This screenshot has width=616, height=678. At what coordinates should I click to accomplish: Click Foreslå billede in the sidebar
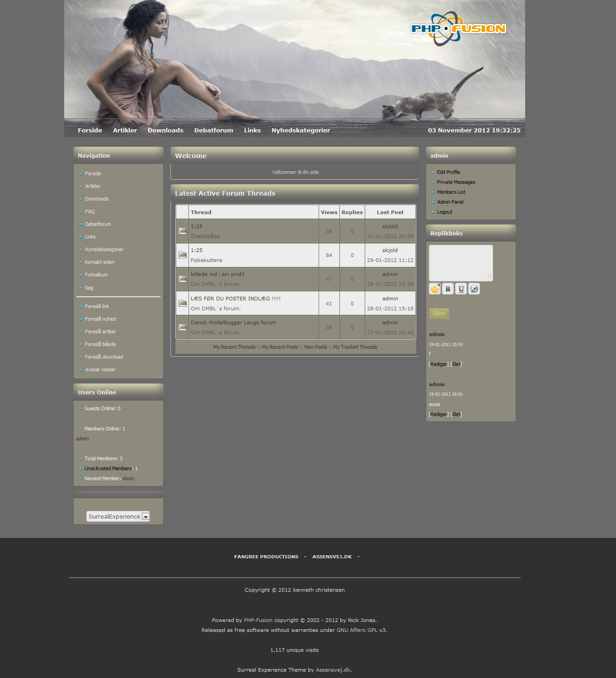click(x=100, y=344)
